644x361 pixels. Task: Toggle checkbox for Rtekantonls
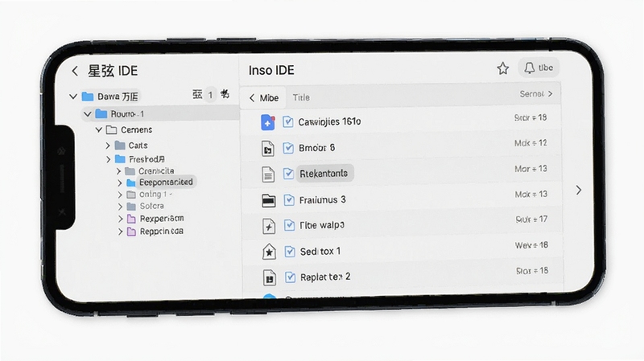pyautogui.click(x=288, y=174)
